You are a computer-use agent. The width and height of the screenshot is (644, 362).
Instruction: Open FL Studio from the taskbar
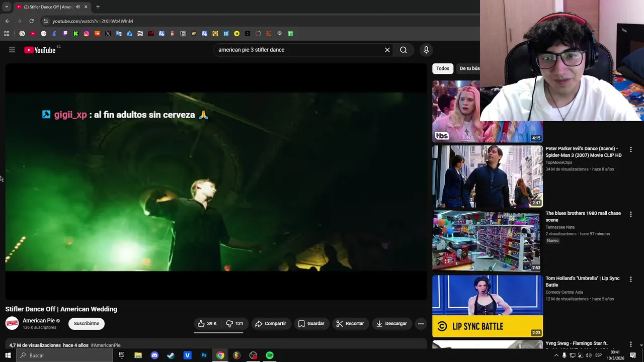coord(236,355)
